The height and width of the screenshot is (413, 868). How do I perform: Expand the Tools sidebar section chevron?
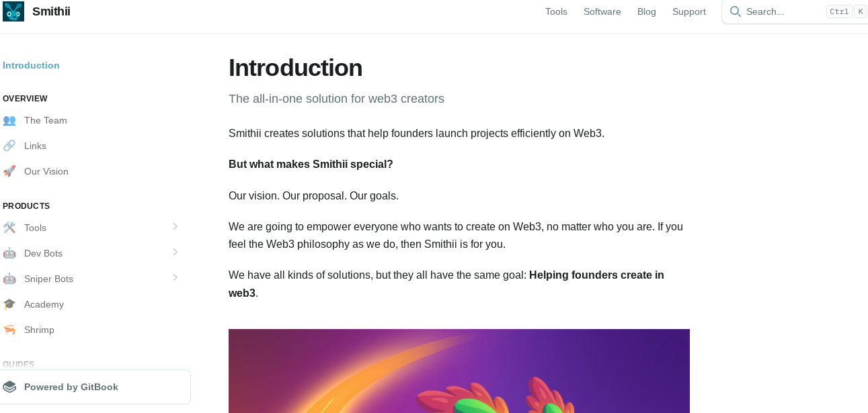(x=175, y=227)
